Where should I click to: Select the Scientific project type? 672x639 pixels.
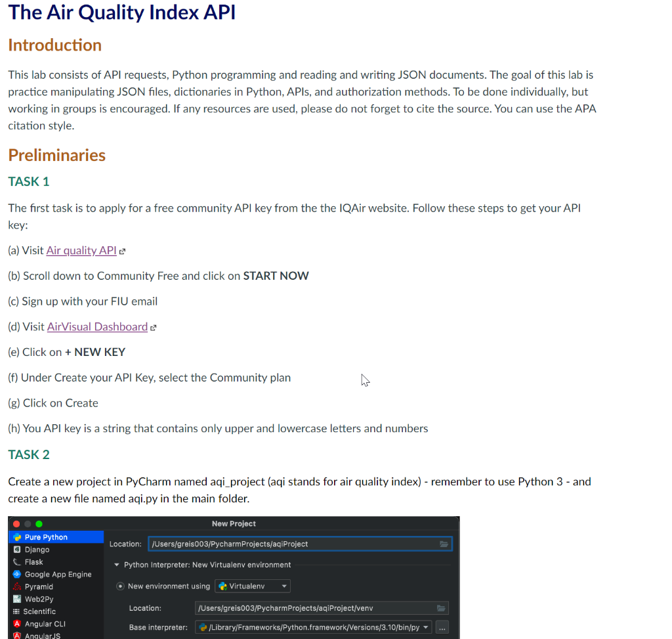pos(39,611)
